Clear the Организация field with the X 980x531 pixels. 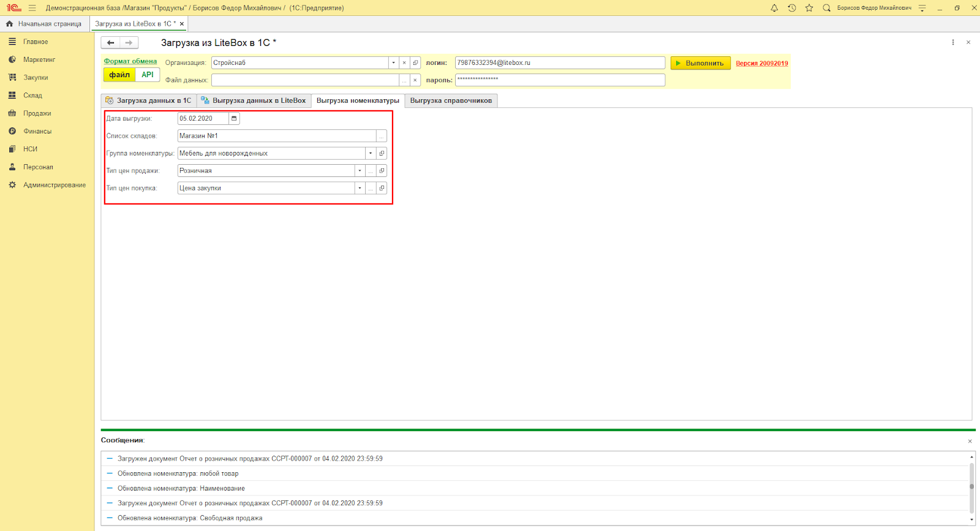click(404, 63)
